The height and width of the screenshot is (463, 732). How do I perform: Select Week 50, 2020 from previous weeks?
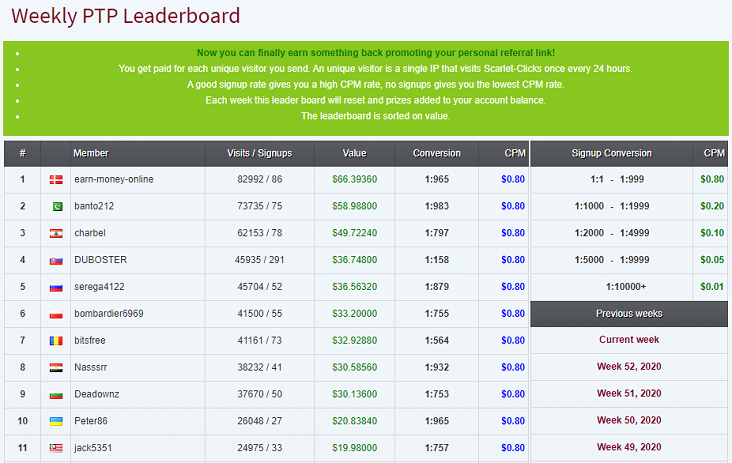[x=628, y=421]
